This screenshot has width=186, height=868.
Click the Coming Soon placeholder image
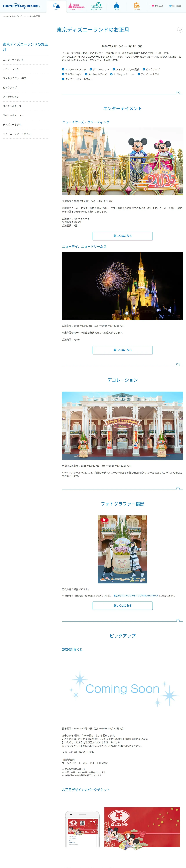point(123,689)
